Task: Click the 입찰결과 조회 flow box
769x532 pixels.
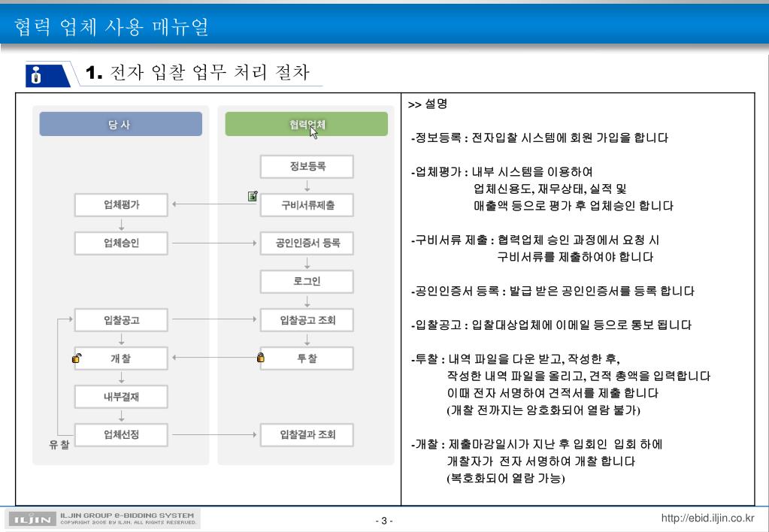Action: tap(307, 434)
